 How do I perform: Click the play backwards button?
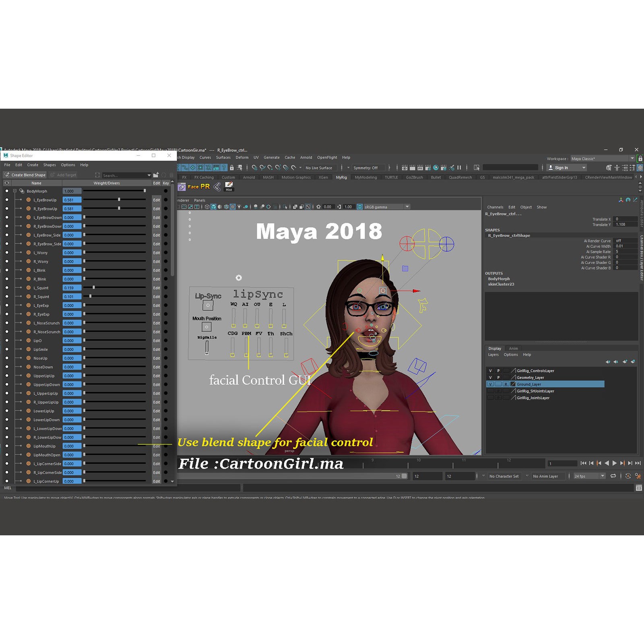click(607, 463)
